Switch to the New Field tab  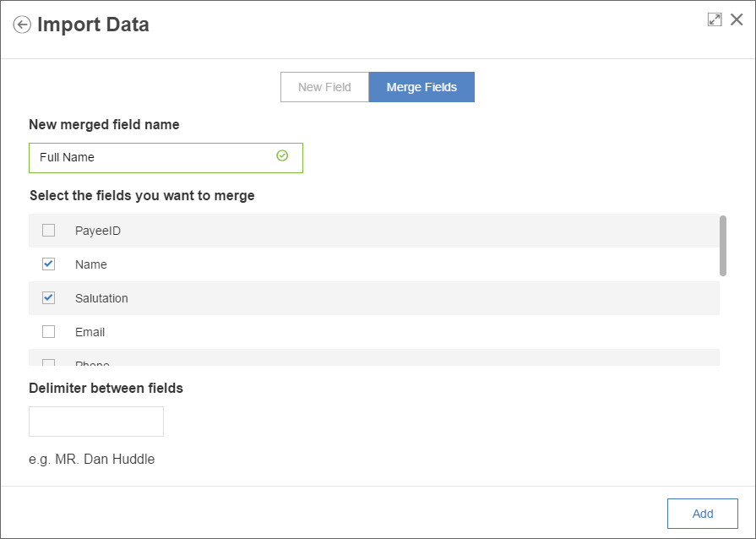click(324, 87)
